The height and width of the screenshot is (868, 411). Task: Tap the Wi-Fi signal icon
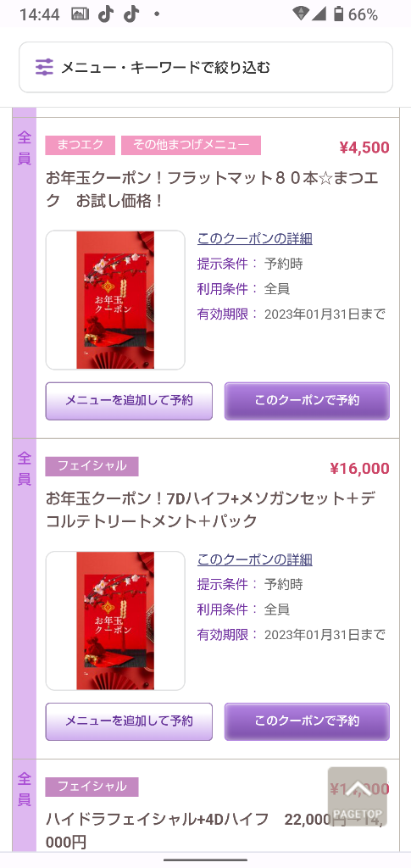pyautogui.click(x=300, y=14)
